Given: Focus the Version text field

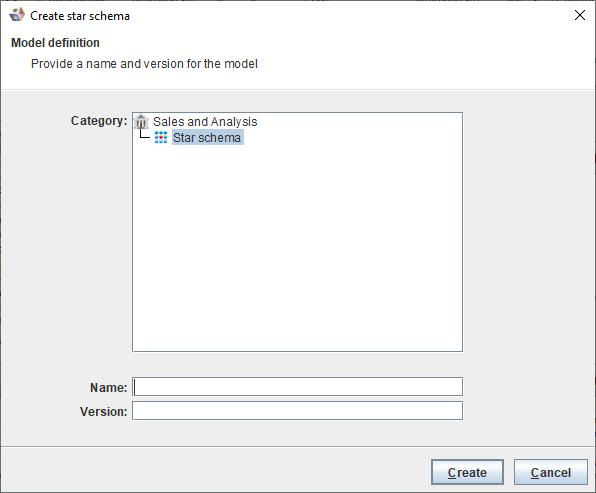Looking at the screenshot, I should click(x=297, y=411).
